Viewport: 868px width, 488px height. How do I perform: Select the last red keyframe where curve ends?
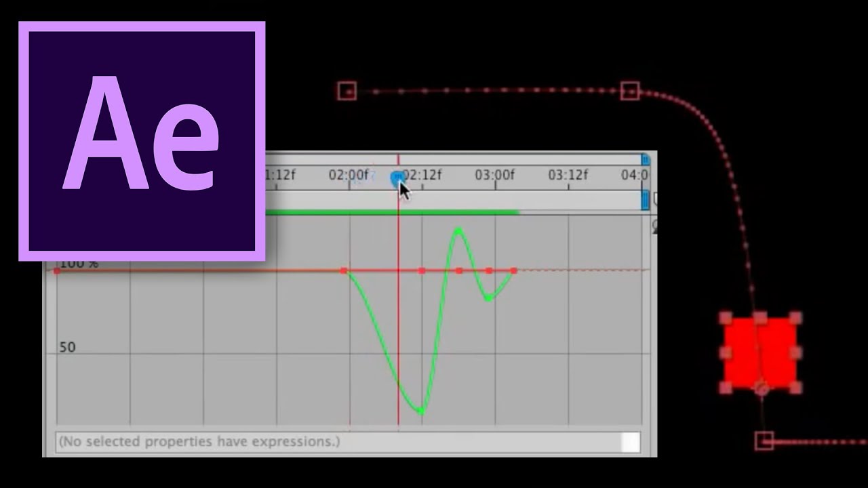tap(513, 271)
